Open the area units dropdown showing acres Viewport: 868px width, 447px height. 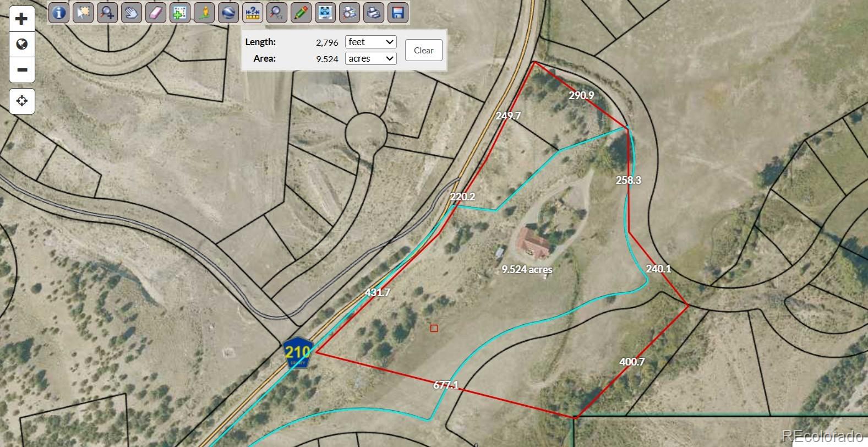[x=371, y=58]
